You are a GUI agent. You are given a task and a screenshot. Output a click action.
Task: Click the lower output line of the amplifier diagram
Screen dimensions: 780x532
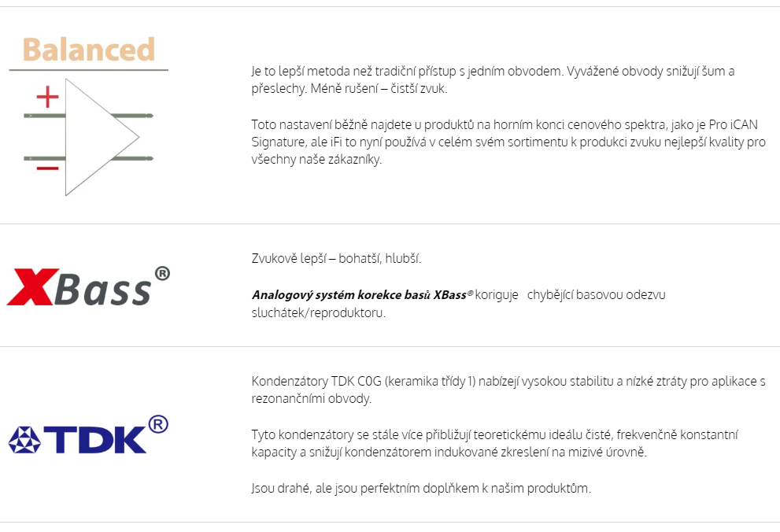131,159
